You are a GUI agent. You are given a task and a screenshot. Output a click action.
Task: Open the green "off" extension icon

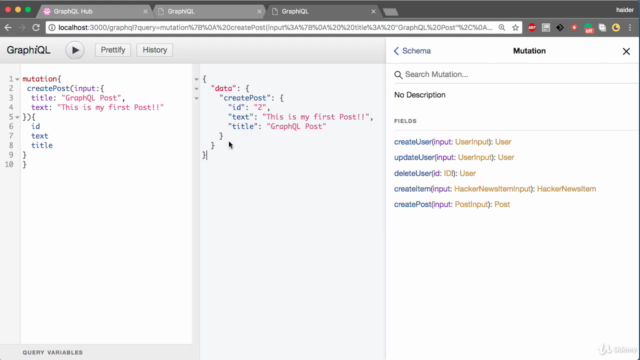[x=588, y=28]
